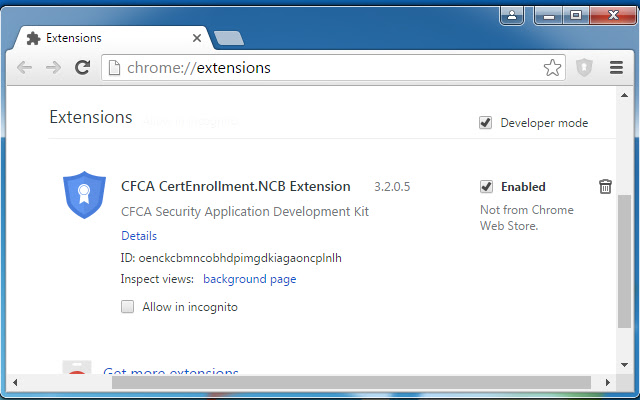The image size is (640, 400).
Task: Click the CFCA blue shield extension icon
Action: click(84, 195)
